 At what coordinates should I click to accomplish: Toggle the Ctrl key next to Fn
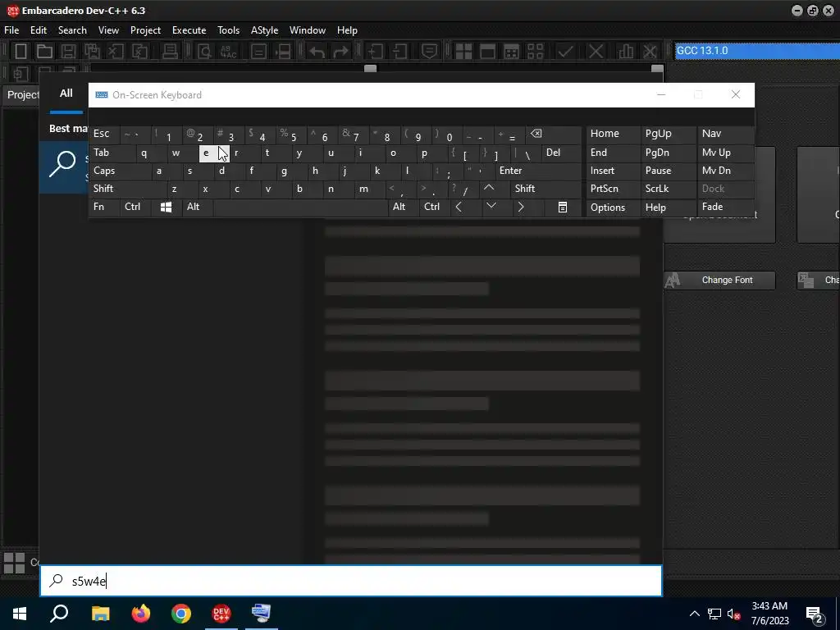pos(136,207)
